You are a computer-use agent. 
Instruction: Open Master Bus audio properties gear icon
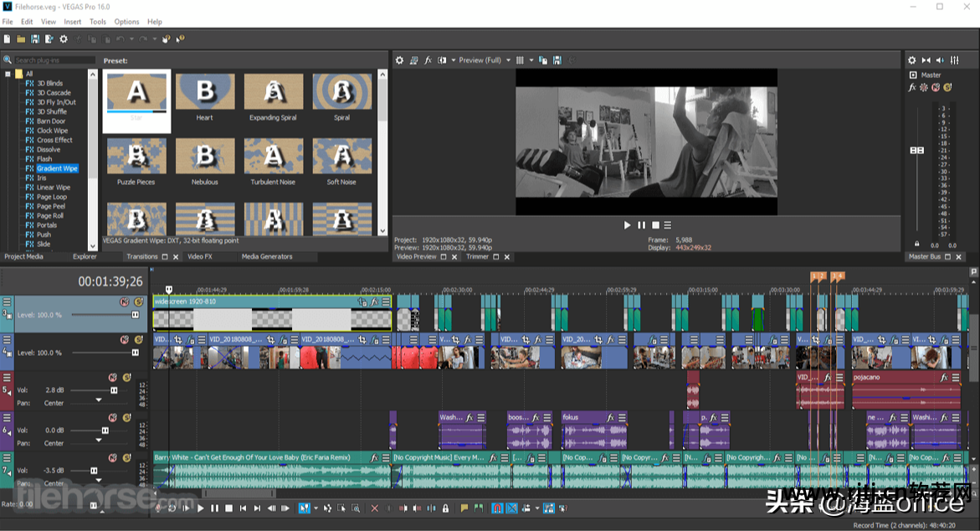coord(912,60)
